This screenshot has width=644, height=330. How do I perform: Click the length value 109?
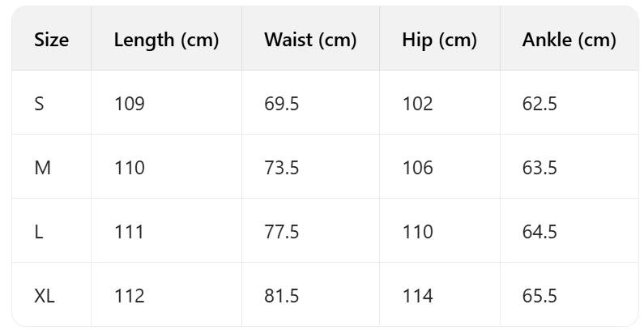(130, 104)
